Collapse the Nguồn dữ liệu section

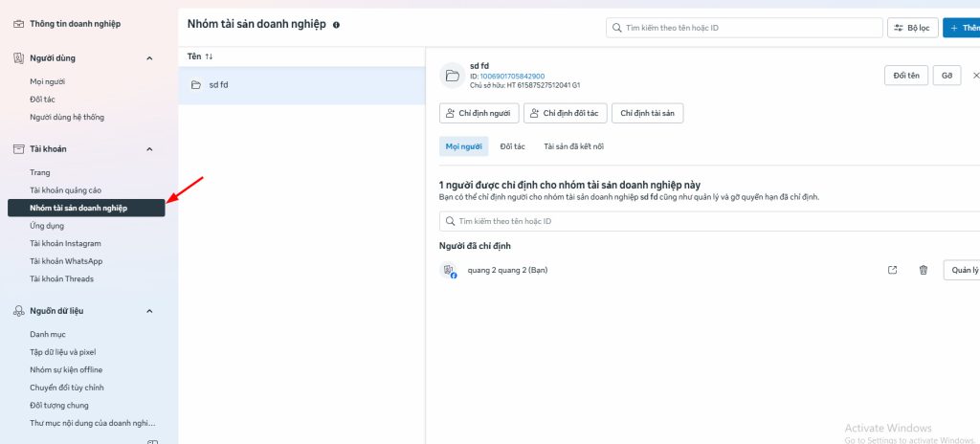149,311
